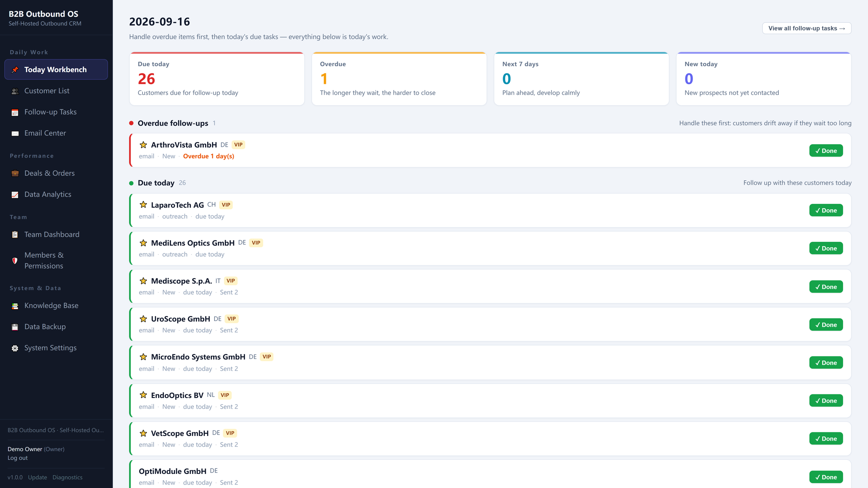Mark UroScope GmbH as Done
This screenshot has height=488, width=868.
coord(826,325)
